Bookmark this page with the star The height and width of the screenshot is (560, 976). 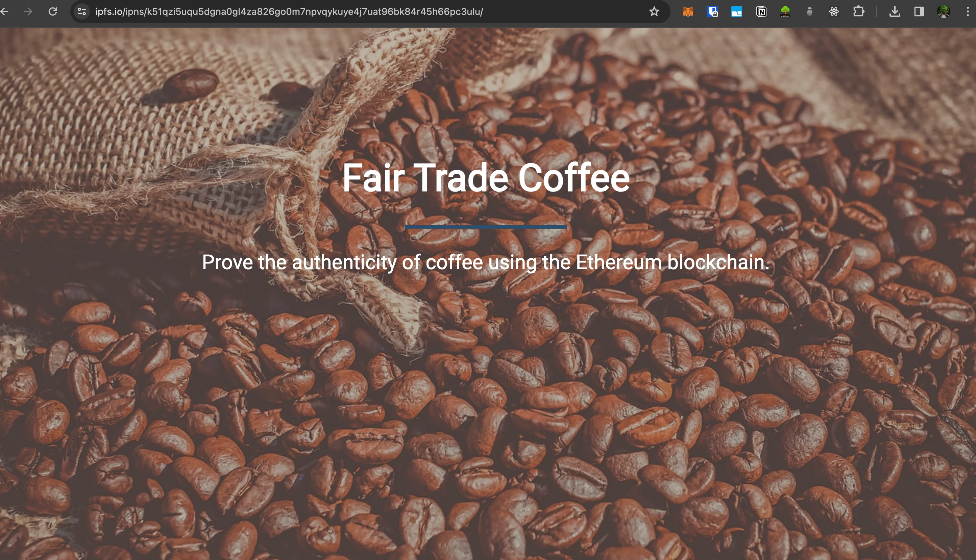click(x=654, y=11)
